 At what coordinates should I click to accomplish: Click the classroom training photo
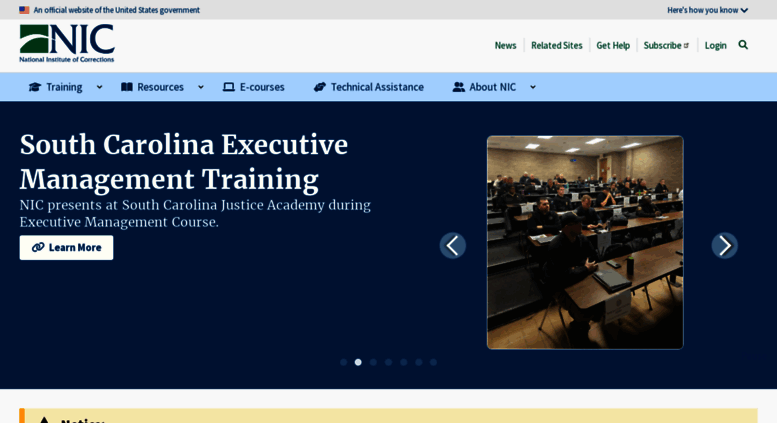point(585,242)
